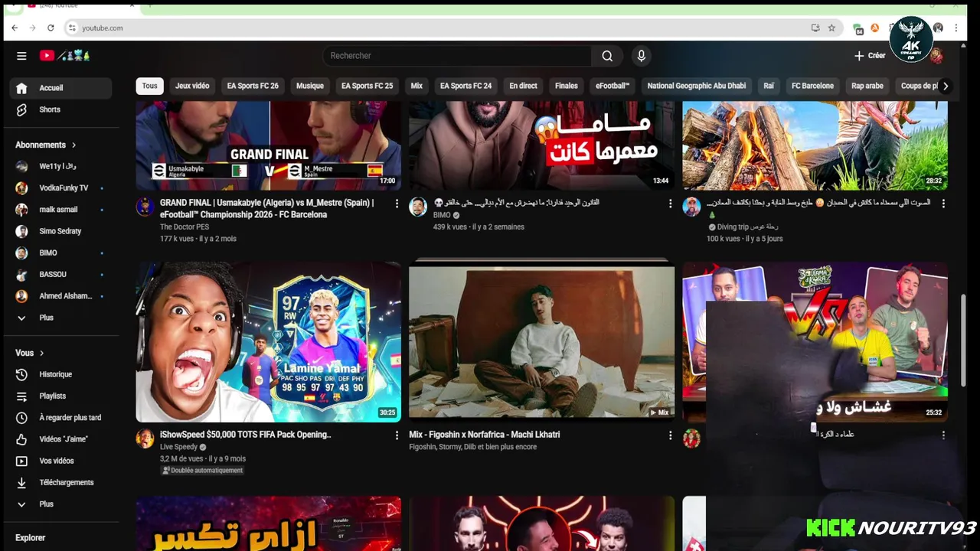Show more filter chips with right arrow
This screenshot has height=551, width=980.
coord(946,86)
